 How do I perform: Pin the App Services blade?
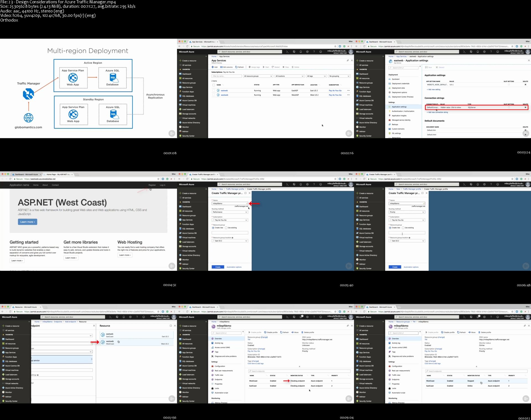[348, 61]
